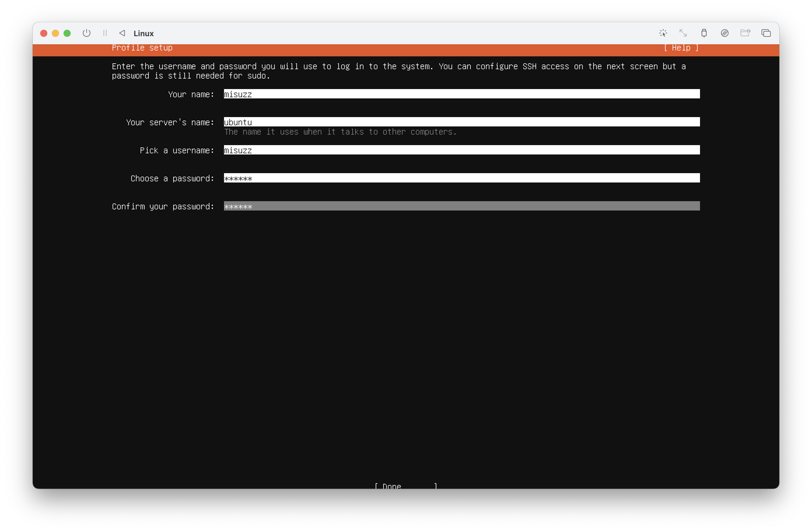This screenshot has height=532, width=812.
Task: Click the windows overlay icon in toolbar
Action: 766,33
